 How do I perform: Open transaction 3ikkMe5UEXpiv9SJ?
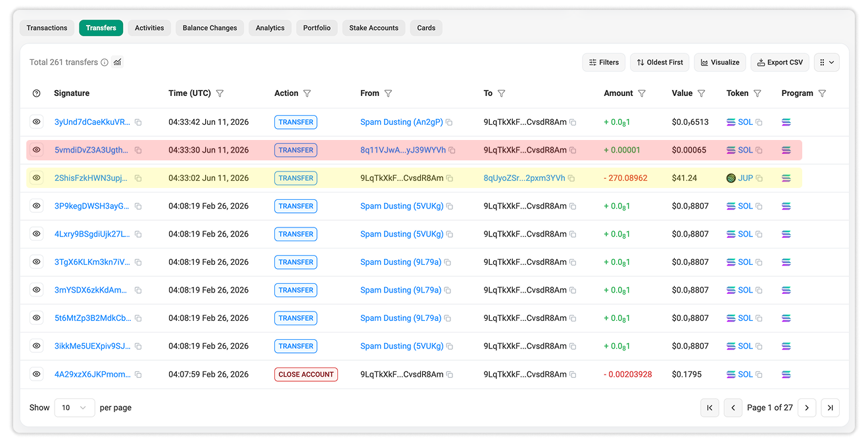(x=93, y=346)
